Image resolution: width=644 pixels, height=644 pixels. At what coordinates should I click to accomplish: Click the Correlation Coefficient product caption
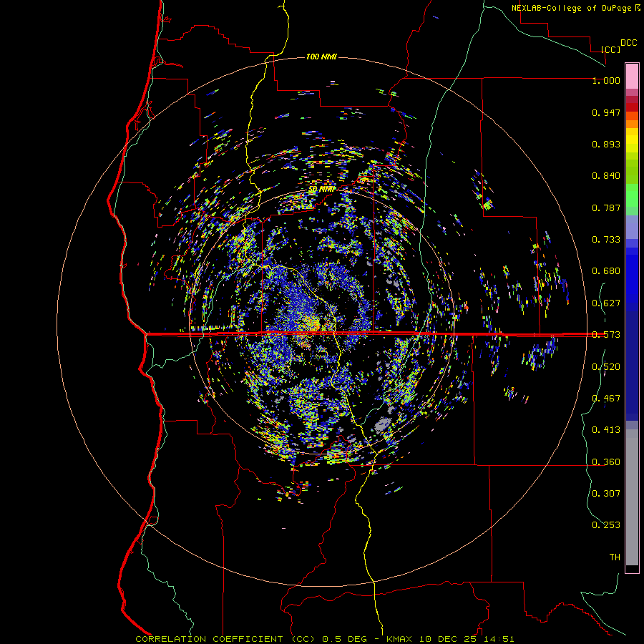324,639
